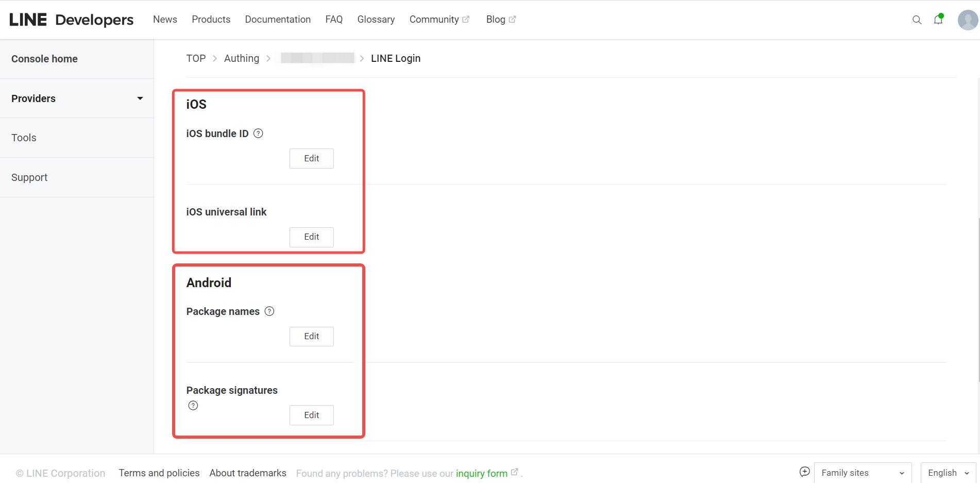Open the Family sites dropdown
Screen dimensions: 980x483
[862, 473]
